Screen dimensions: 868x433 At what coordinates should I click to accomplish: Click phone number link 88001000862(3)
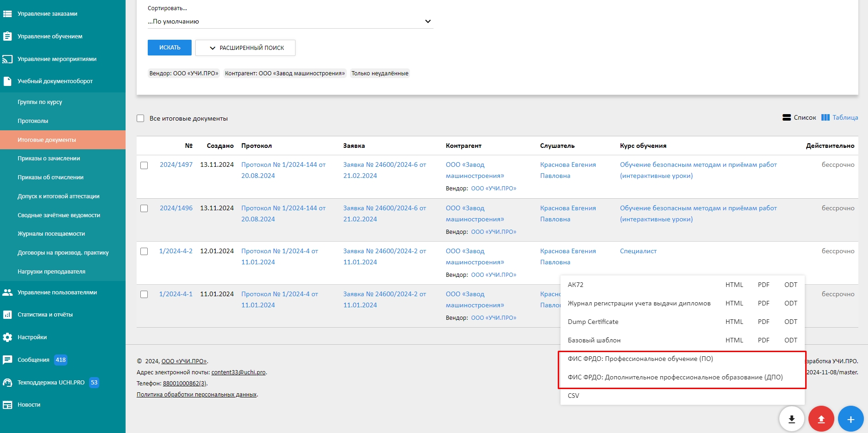pos(185,384)
